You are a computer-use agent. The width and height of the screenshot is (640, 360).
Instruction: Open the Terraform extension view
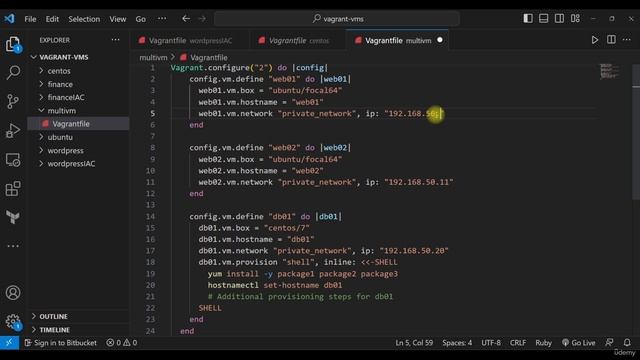point(13,217)
